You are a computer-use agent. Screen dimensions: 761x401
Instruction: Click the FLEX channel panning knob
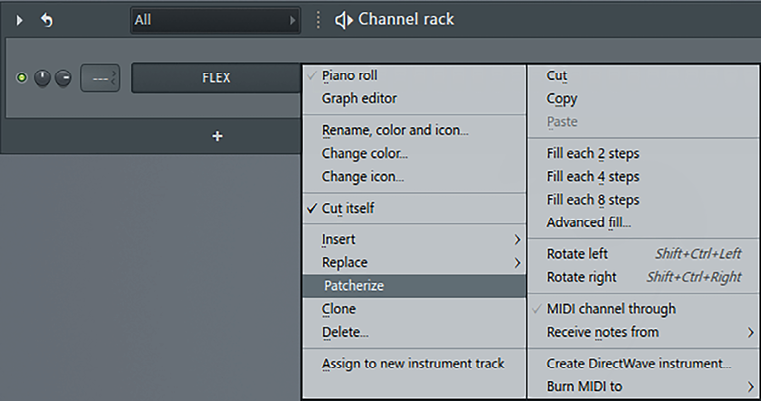click(x=42, y=78)
